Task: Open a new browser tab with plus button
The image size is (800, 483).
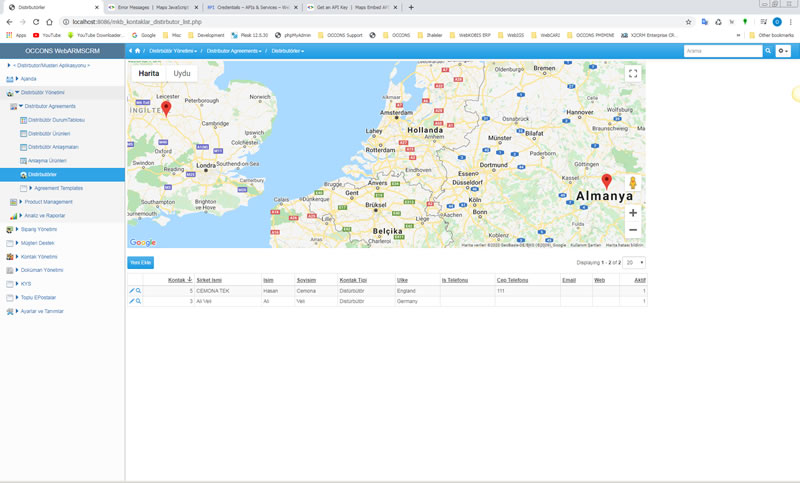Action: (411, 7)
